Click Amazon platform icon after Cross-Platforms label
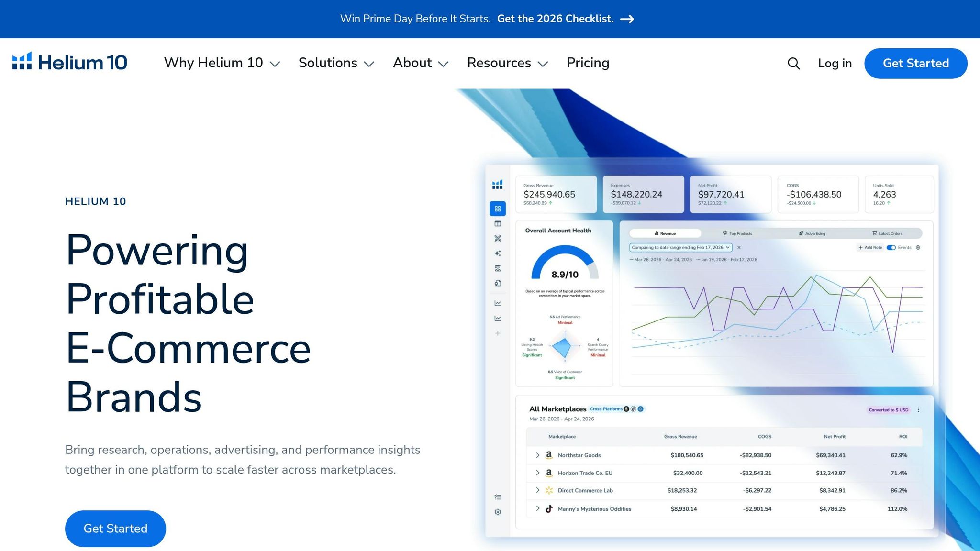The image size is (980, 551). click(x=626, y=409)
